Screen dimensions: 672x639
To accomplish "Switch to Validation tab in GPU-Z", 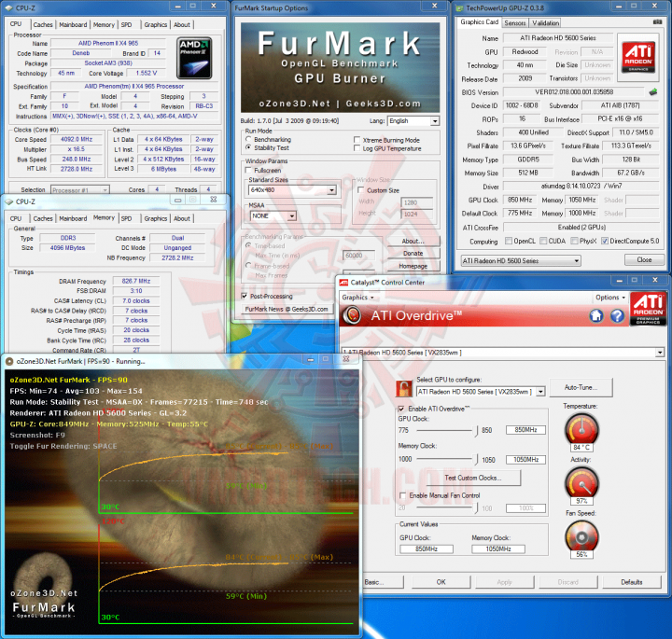I will (x=545, y=22).
